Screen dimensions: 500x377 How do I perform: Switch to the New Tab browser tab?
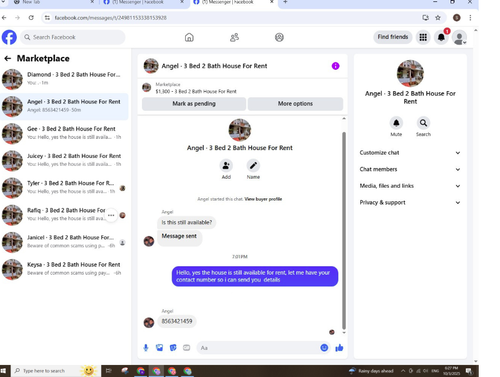53,3
